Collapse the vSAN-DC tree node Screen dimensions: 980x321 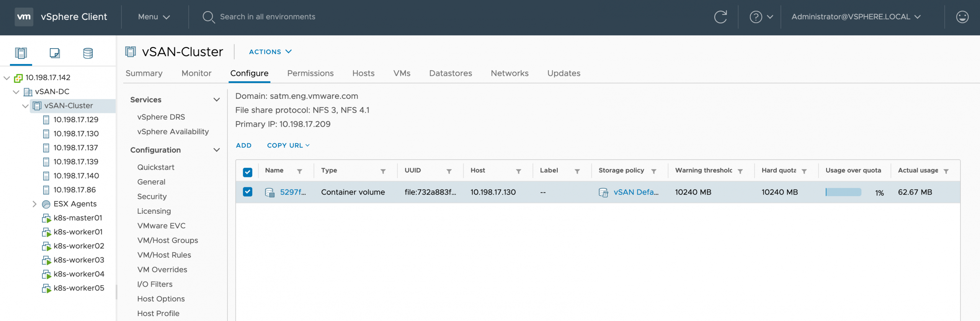tap(16, 92)
